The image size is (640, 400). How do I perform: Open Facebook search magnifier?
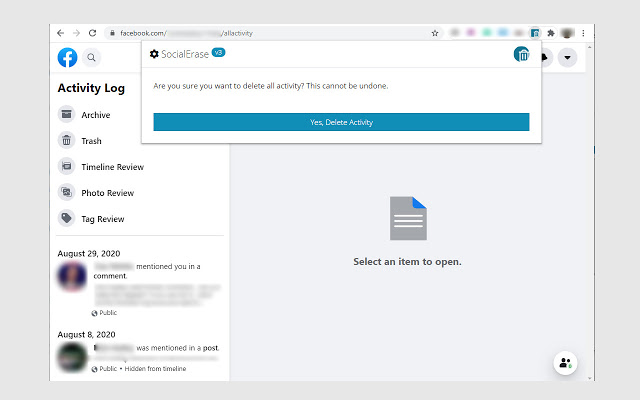point(91,58)
